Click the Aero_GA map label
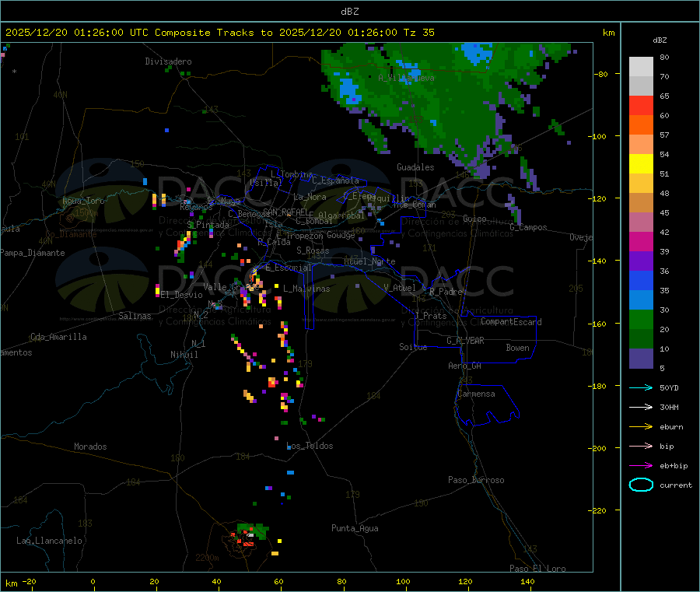 click(x=464, y=366)
